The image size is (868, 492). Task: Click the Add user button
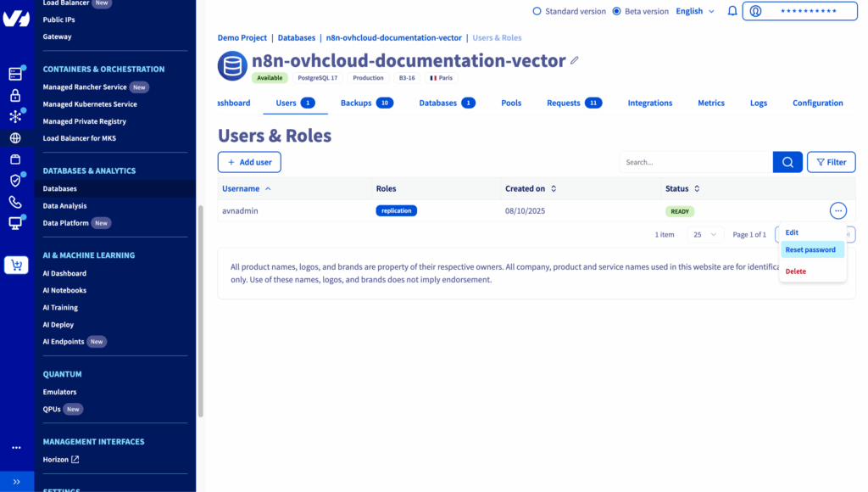pyautogui.click(x=249, y=162)
